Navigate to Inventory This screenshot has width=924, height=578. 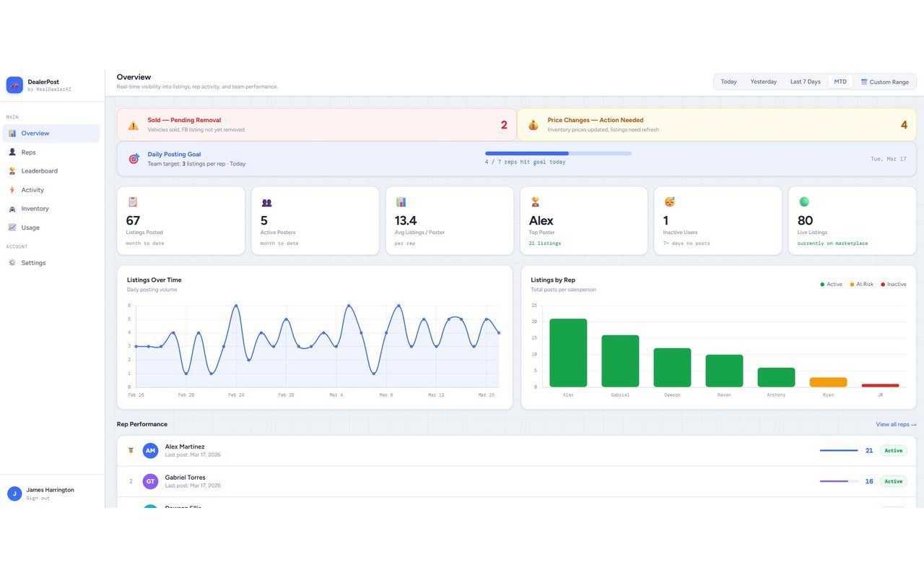51,209
